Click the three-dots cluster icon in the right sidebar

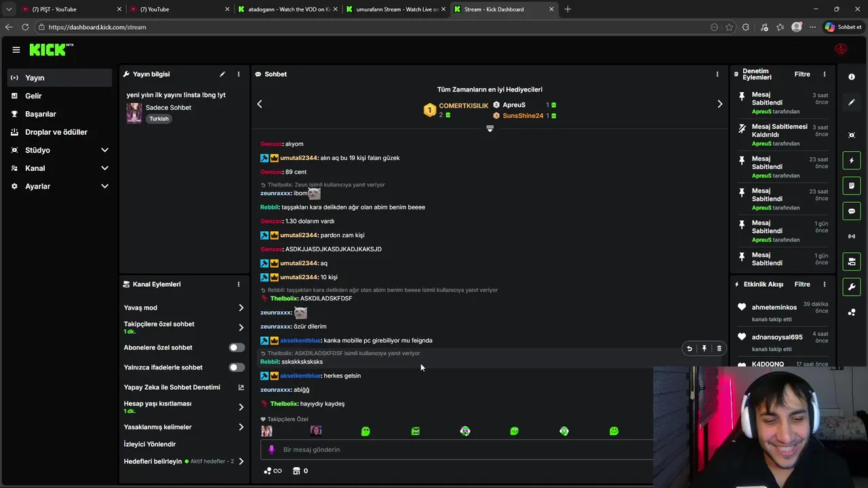[x=852, y=312]
